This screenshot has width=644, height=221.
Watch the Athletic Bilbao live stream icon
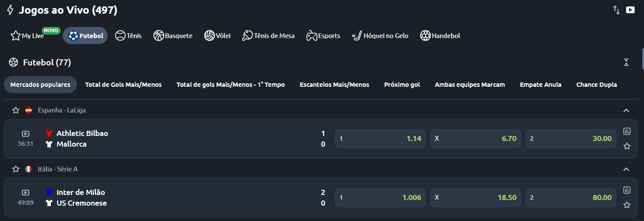click(26, 134)
